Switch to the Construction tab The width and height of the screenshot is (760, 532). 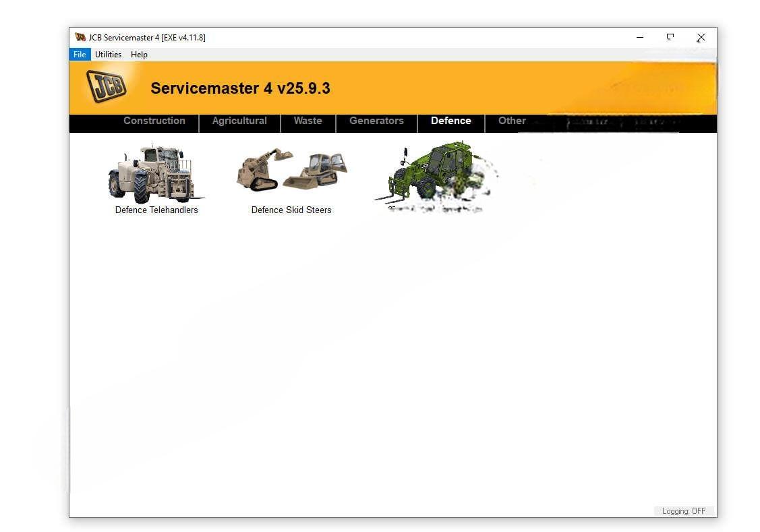click(154, 121)
